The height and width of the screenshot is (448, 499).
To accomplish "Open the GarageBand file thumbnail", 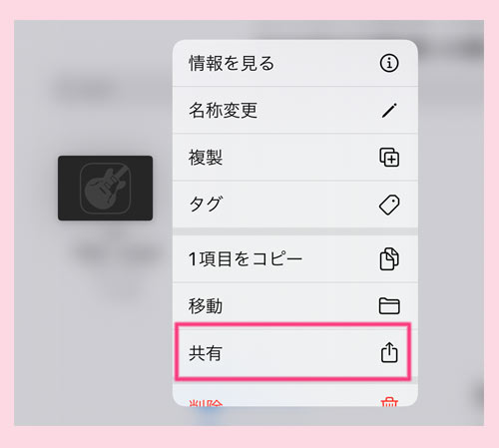I will click(105, 188).
